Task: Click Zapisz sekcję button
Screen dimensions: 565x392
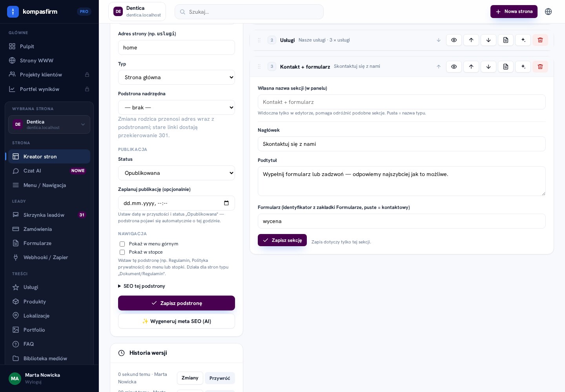Action: pos(282,240)
